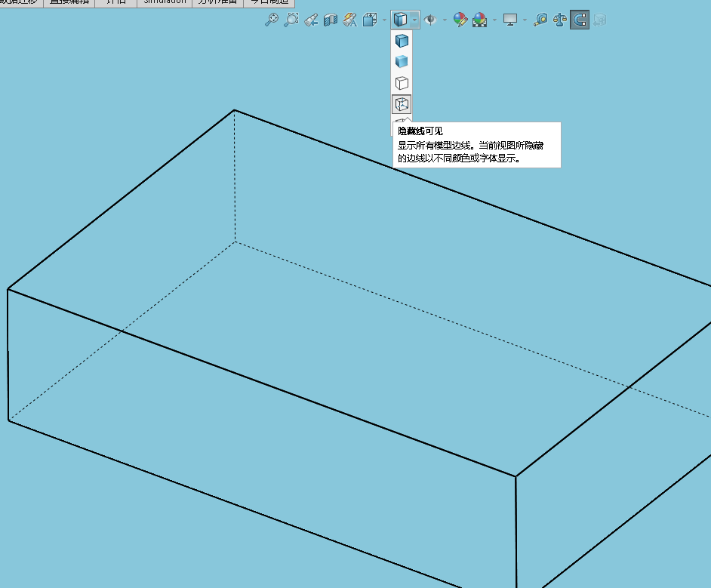
Task: Choose Hidden Lines Removed display style
Action: point(402,83)
